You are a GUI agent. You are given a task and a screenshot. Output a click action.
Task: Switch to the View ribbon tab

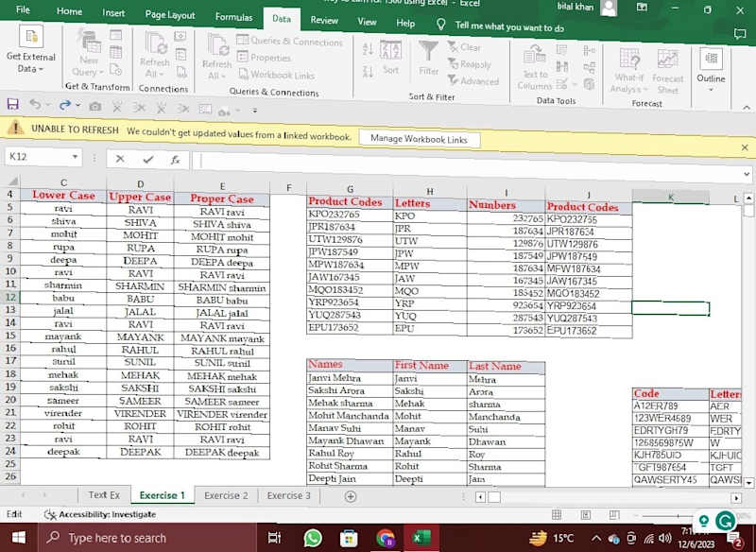(x=367, y=22)
